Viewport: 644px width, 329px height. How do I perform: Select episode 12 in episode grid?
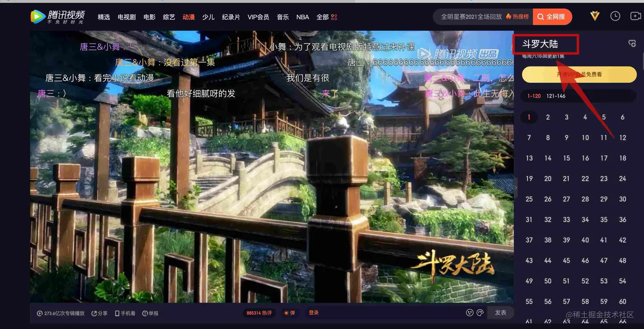click(x=623, y=137)
